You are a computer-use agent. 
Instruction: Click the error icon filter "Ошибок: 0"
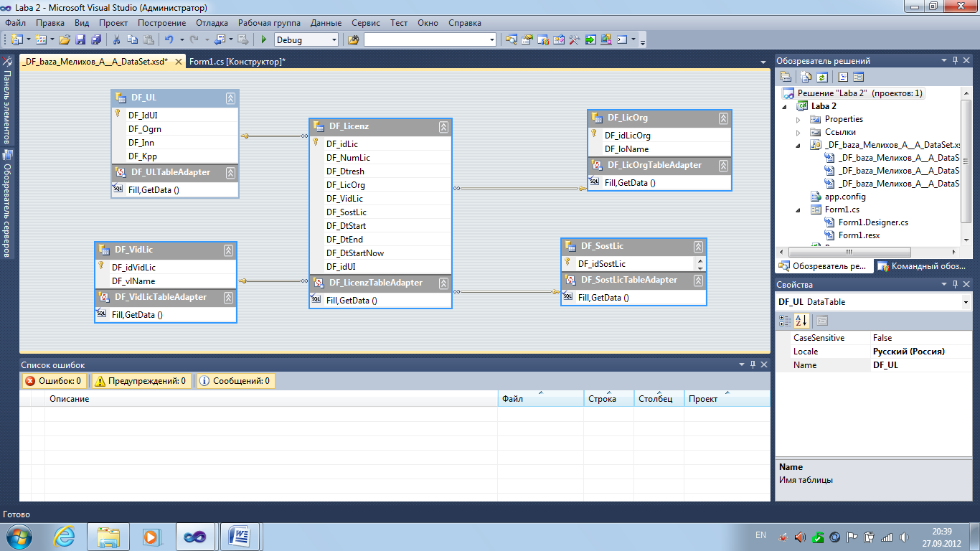point(54,381)
